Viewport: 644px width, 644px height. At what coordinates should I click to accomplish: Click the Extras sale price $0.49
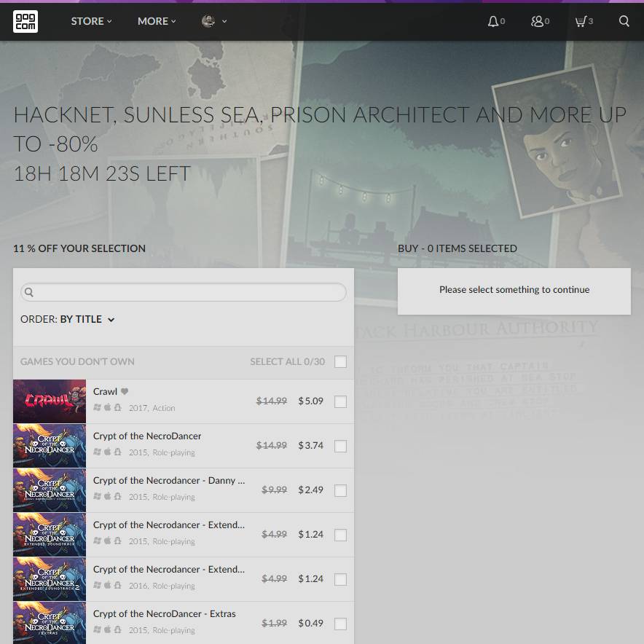[x=310, y=623]
